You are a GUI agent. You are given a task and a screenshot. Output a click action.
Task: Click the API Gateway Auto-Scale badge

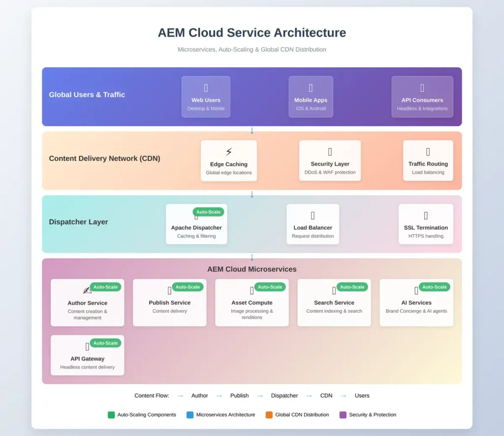105,343
